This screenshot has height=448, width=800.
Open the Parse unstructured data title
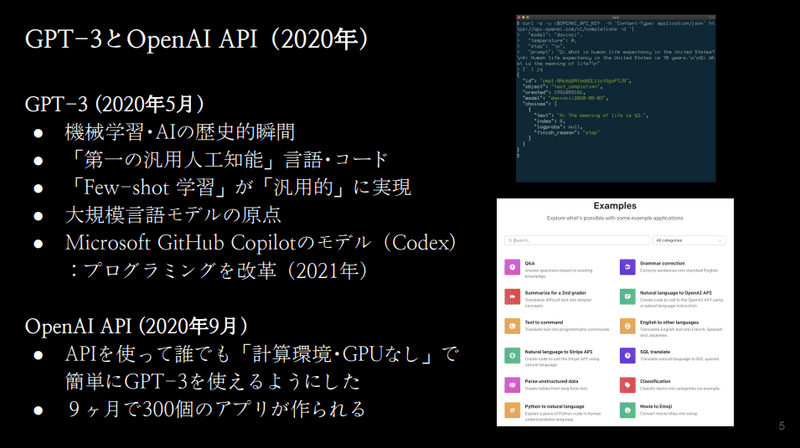click(x=552, y=381)
